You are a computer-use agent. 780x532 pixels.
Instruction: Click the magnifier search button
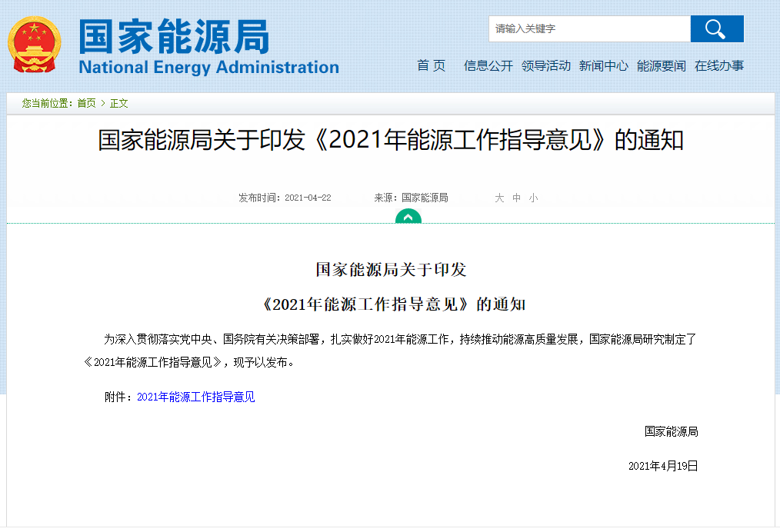point(717,29)
